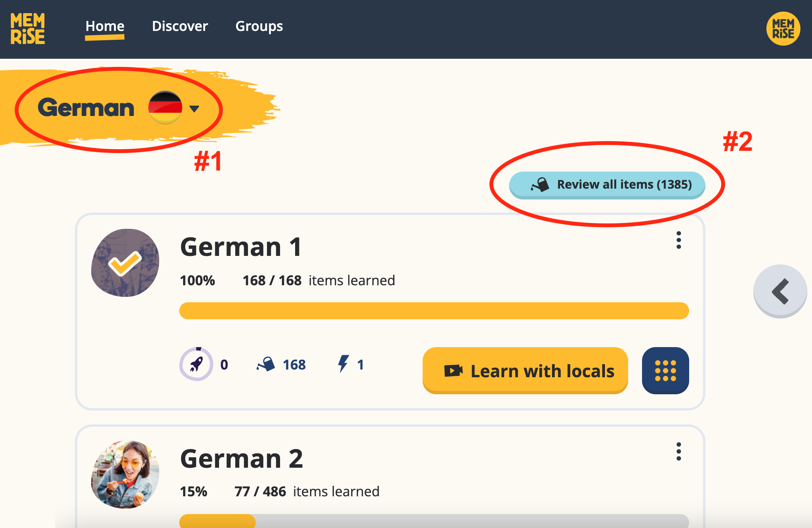812x528 pixels.
Task: Click the German flag icon
Action: pos(165,107)
